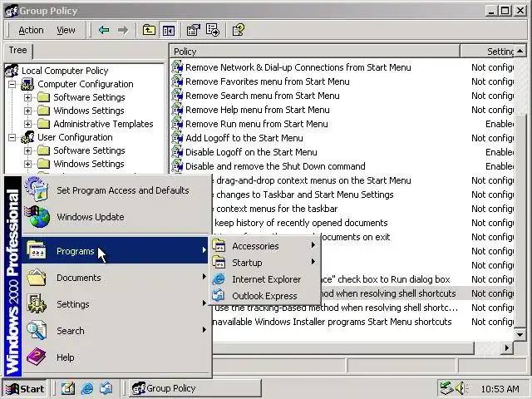
Task: Select Administrative Templates label in tree
Action: tap(103, 124)
